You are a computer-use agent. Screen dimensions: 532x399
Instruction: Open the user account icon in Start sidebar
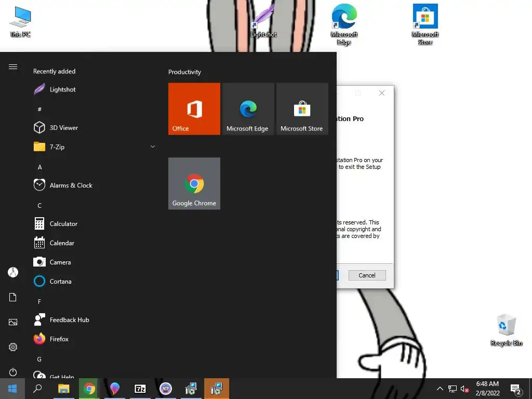(x=13, y=272)
